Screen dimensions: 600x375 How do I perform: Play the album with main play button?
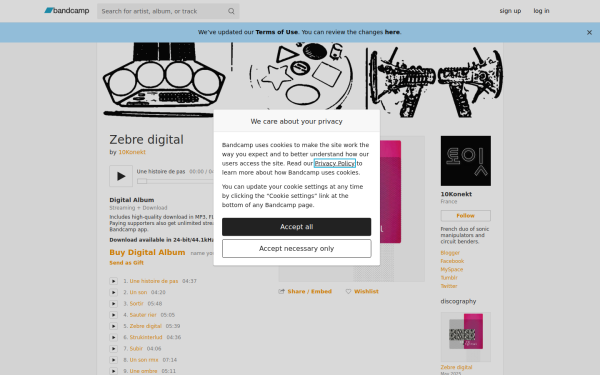pyautogui.click(x=121, y=176)
